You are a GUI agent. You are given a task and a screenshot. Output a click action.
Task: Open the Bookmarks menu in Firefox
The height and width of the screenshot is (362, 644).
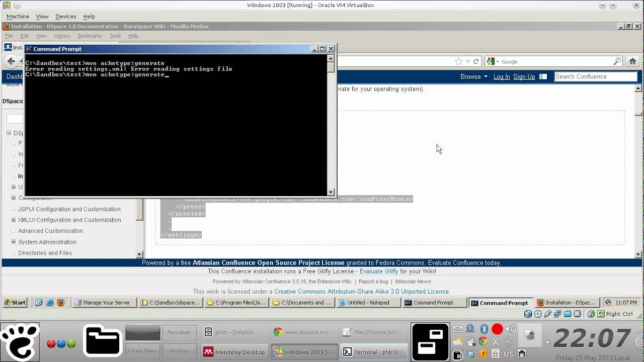90,36
